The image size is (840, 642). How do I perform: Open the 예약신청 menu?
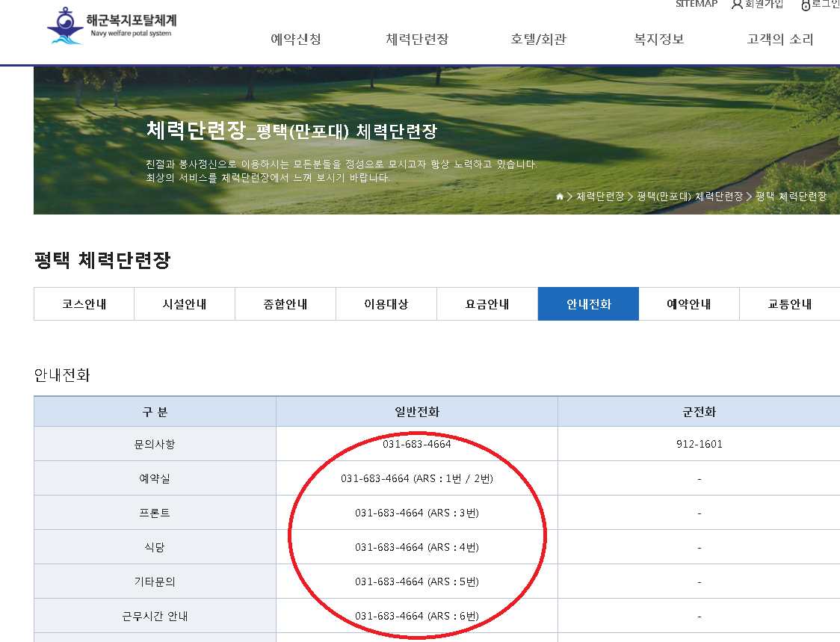point(296,39)
